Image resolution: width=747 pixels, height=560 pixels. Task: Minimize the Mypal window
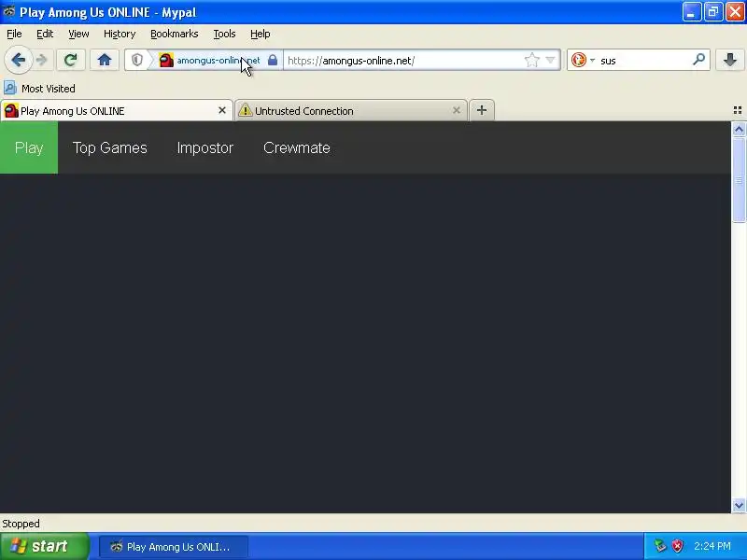coord(691,12)
